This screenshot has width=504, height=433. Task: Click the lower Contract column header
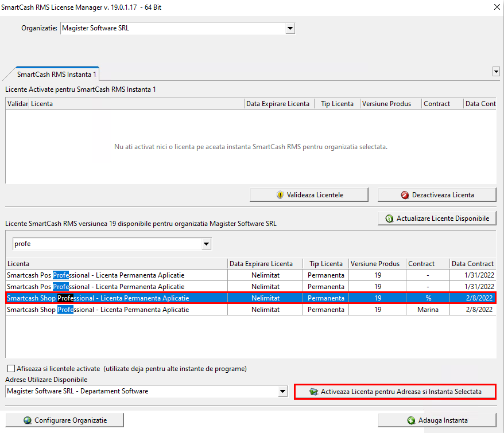coord(428,264)
